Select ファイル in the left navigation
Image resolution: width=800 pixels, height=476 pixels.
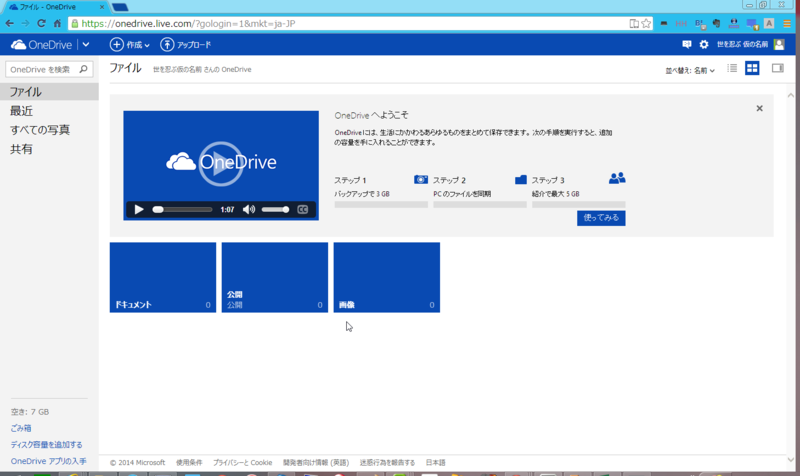click(49, 92)
